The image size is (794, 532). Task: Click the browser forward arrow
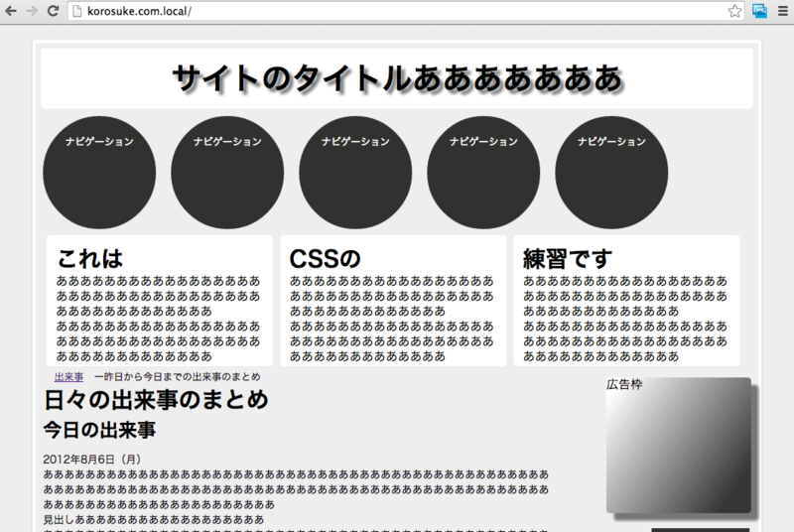tap(32, 11)
